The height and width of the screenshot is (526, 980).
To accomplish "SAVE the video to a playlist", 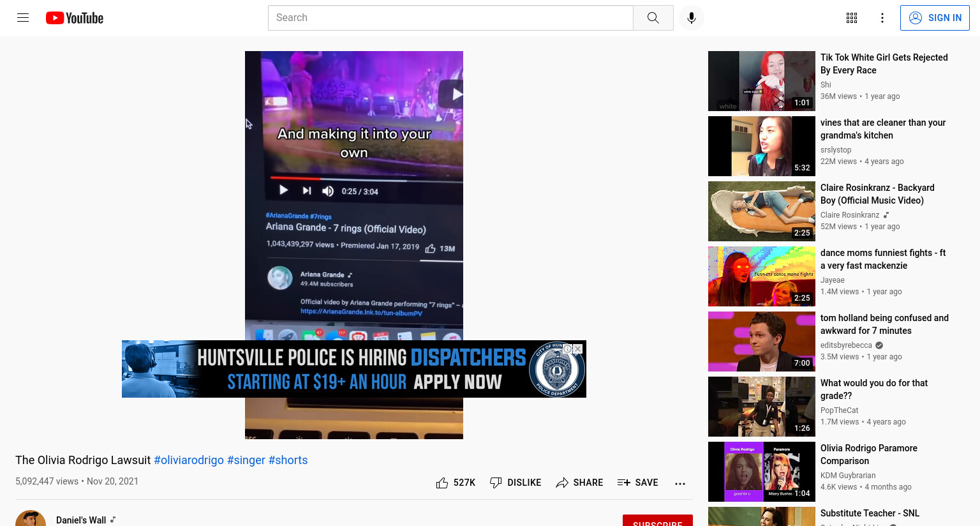I will coord(637,483).
